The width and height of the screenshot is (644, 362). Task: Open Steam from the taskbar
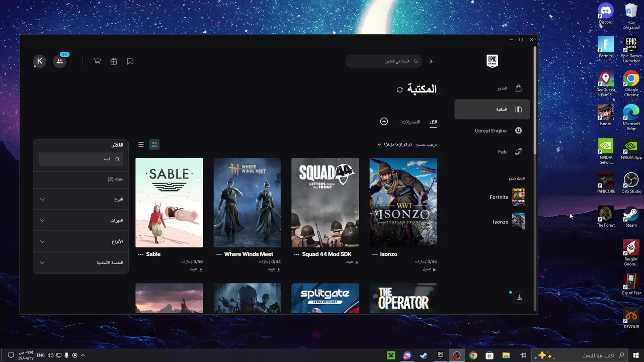coord(424,355)
